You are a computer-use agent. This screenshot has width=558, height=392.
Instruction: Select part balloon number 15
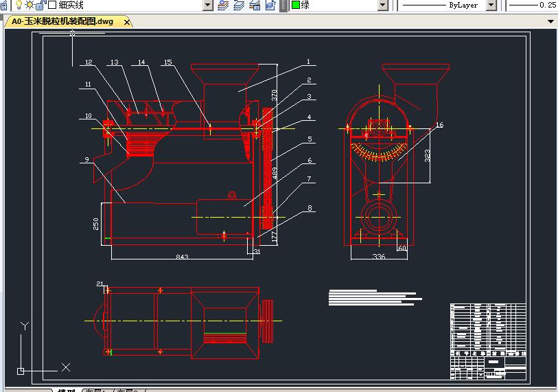click(x=167, y=62)
